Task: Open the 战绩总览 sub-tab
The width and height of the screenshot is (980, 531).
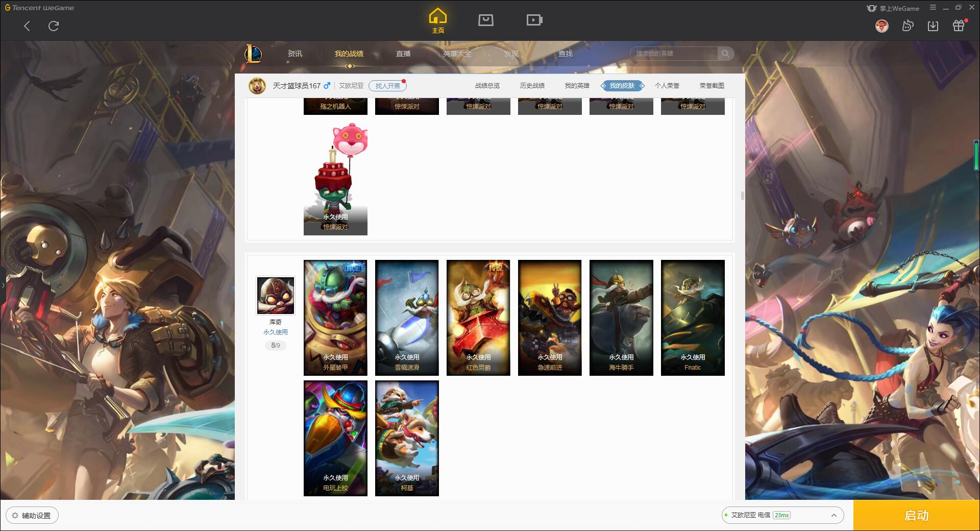Action: 487,86
